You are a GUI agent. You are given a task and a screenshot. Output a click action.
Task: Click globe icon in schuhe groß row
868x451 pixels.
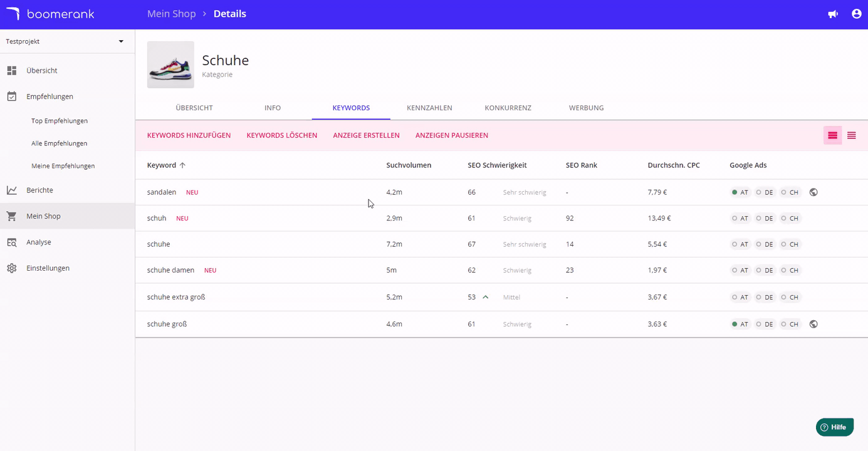813,324
